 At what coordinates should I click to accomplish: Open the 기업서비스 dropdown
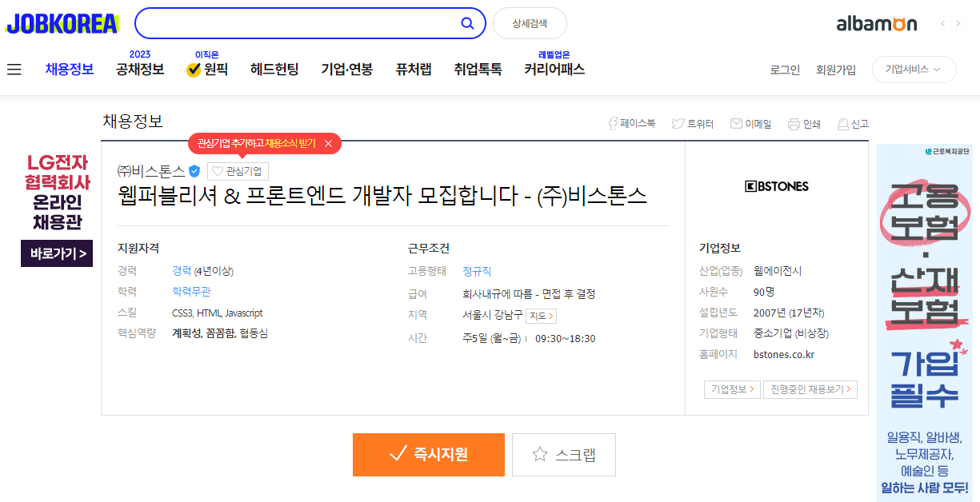[914, 70]
